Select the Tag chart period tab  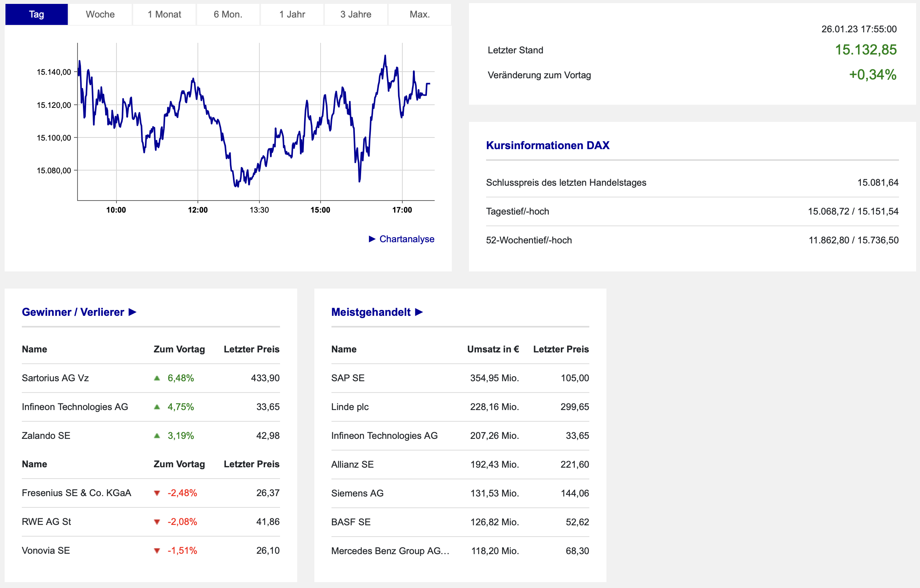tap(37, 14)
